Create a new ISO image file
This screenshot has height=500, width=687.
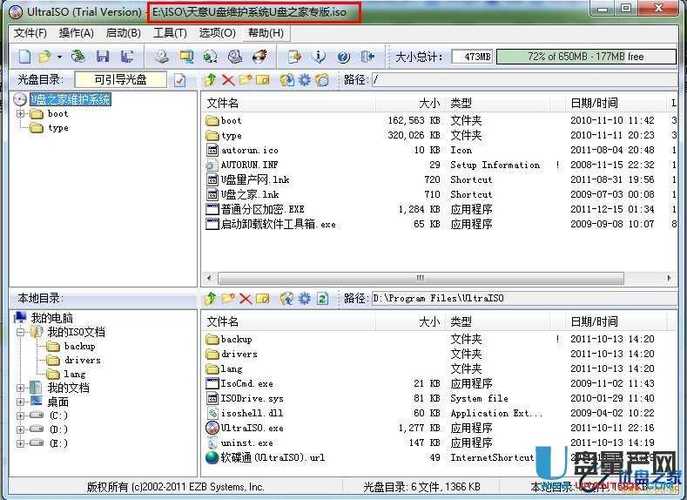pyautogui.click(x=25, y=57)
